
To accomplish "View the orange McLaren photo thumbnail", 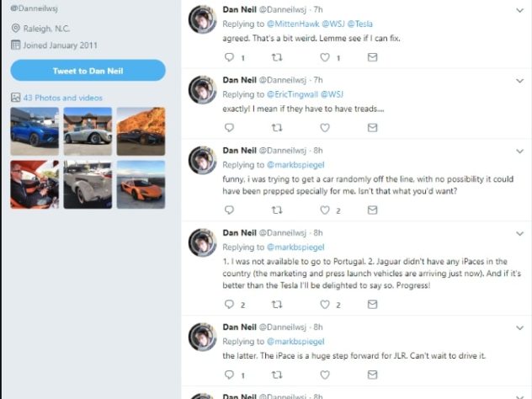I will pyautogui.click(x=141, y=184).
